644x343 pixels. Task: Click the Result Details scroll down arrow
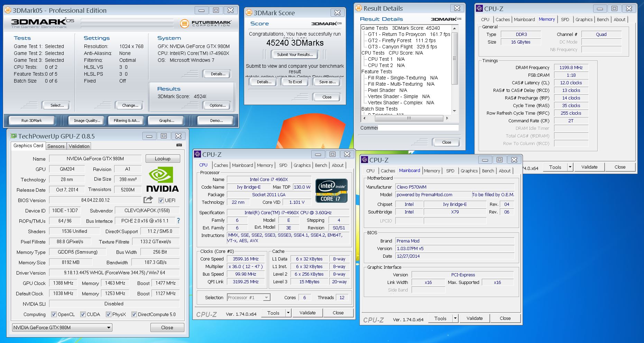[x=455, y=111]
